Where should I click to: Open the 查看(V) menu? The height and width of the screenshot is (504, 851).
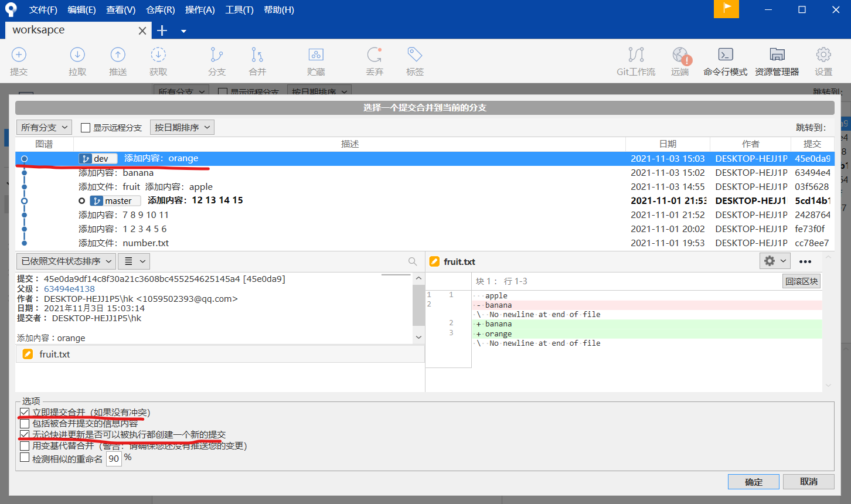tap(121, 10)
